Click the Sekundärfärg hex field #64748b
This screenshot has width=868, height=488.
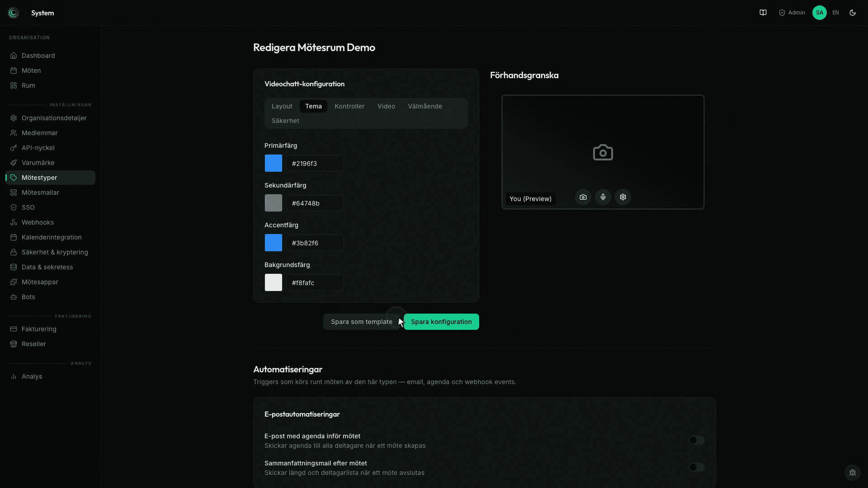(315, 203)
